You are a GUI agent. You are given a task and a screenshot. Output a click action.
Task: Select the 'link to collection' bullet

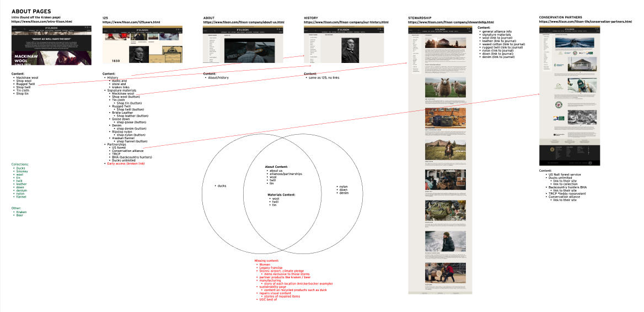click(x=565, y=184)
